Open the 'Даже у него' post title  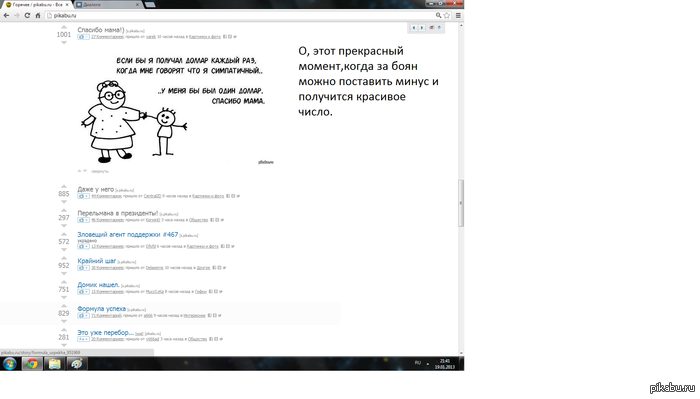click(x=96, y=189)
